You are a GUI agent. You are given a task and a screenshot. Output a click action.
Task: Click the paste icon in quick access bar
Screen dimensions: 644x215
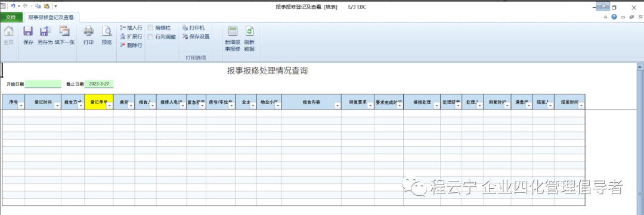47,6
